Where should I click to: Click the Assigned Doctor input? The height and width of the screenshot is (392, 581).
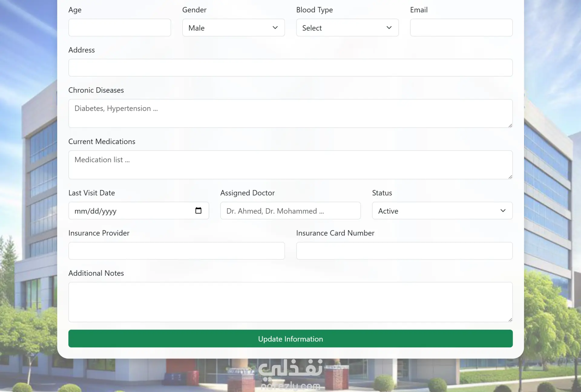tap(290, 211)
